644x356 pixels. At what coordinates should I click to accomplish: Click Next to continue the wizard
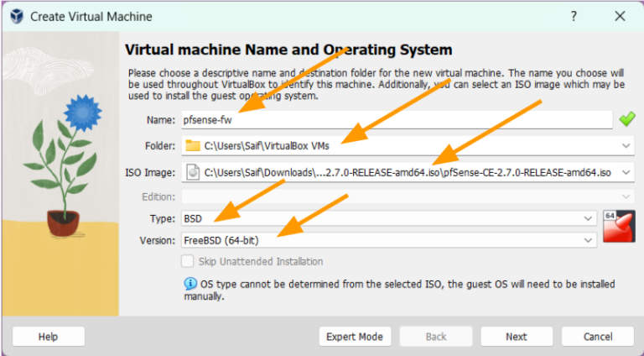pyautogui.click(x=517, y=337)
